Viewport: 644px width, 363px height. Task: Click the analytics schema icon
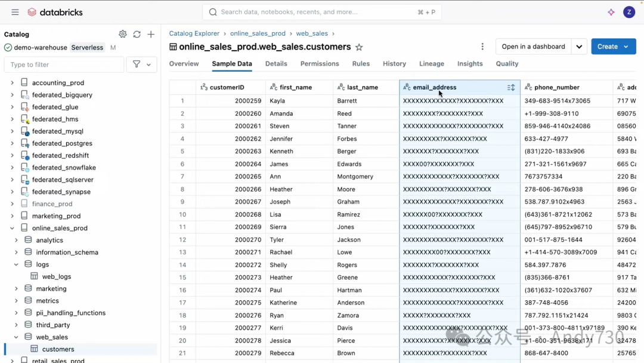(x=28, y=240)
